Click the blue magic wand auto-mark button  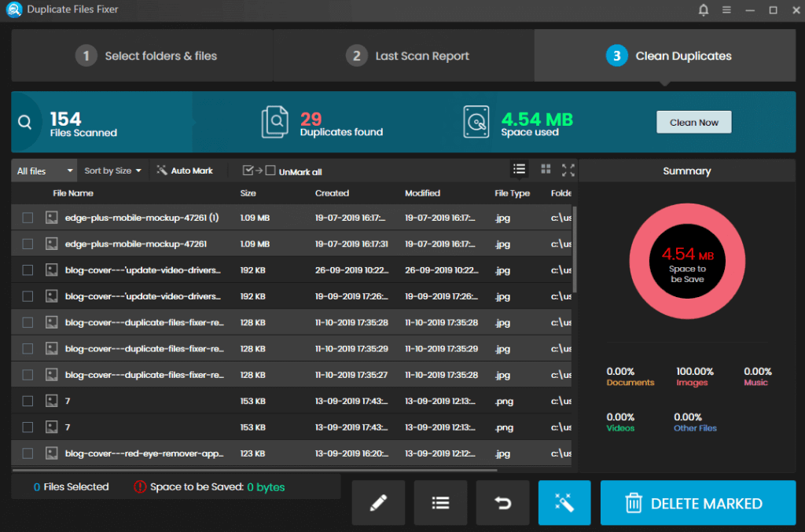[564, 503]
